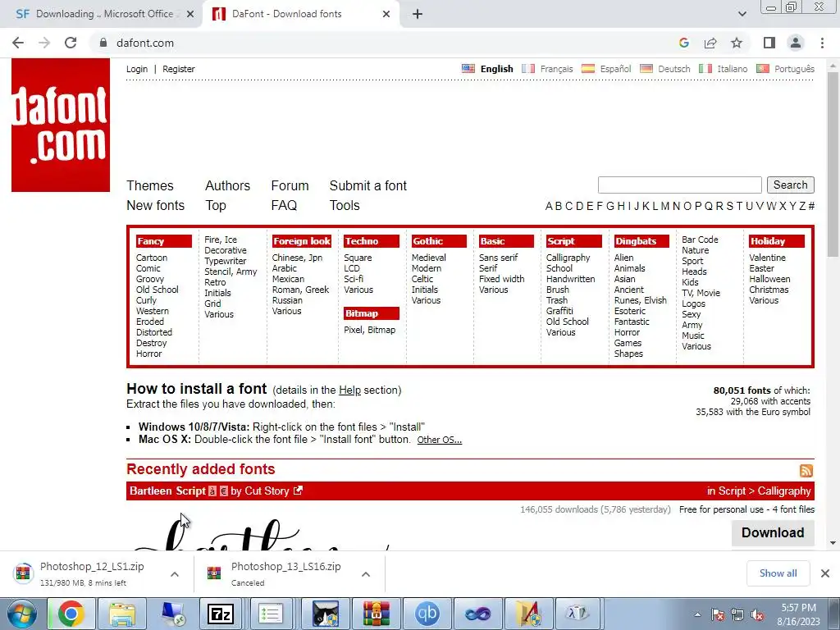The height and width of the screenshot is (630, 840).
Task: Open the Themes menu
Action: [150, 185]
